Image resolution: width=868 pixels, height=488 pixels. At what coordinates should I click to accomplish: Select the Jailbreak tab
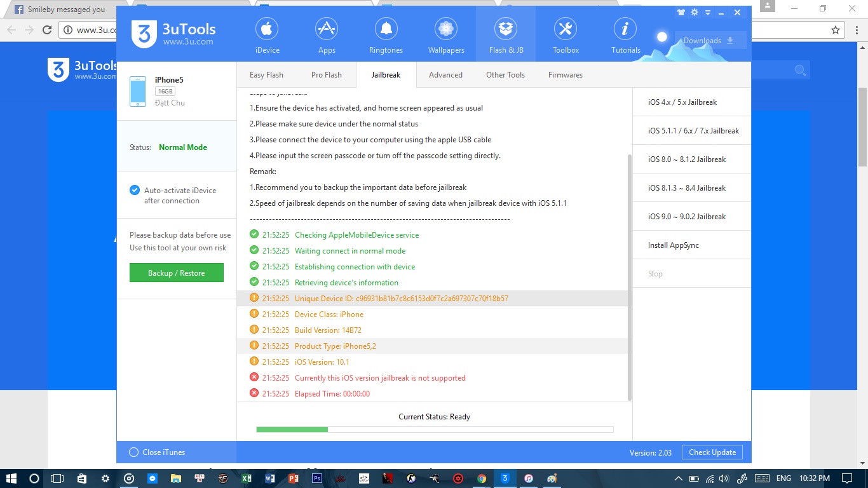386,75
